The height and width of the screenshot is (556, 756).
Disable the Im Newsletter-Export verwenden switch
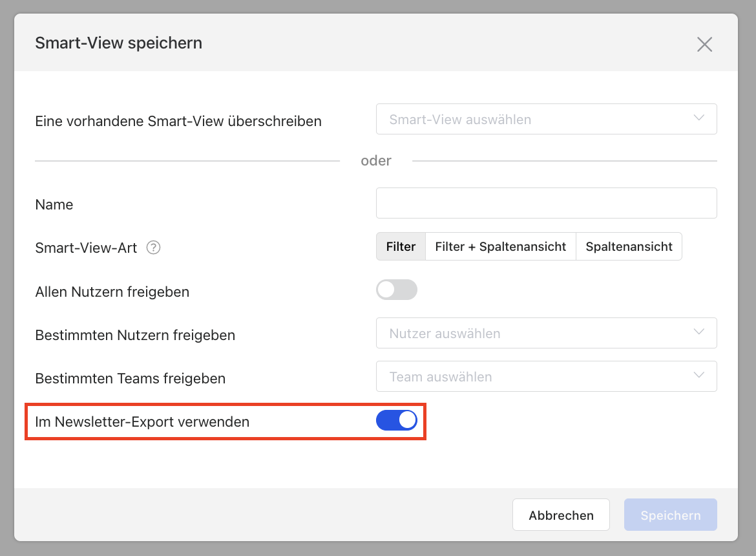396,420
